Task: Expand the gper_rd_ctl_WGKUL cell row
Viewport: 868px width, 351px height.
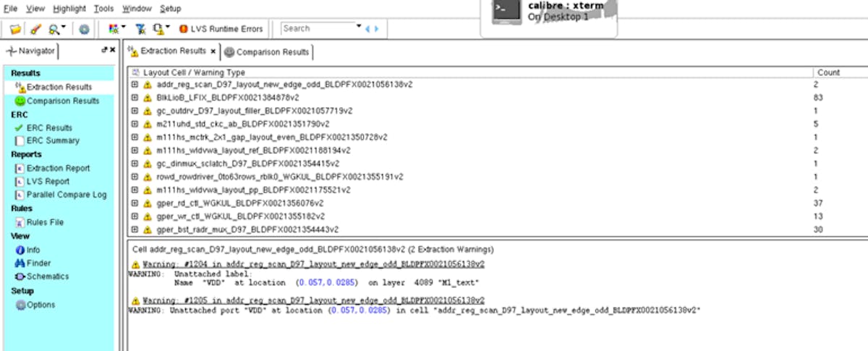Action: [135, 203]
